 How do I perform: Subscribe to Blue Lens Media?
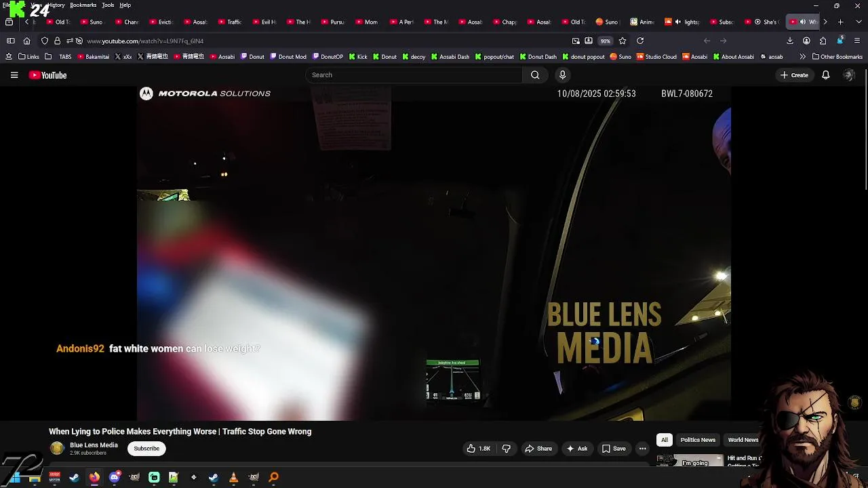click(x=146, y=449)
